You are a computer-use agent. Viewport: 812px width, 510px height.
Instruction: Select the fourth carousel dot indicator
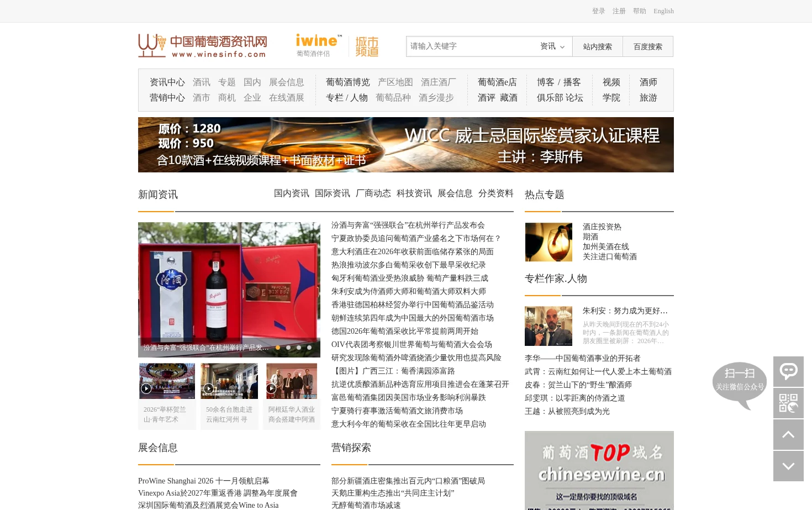(309, 348)
